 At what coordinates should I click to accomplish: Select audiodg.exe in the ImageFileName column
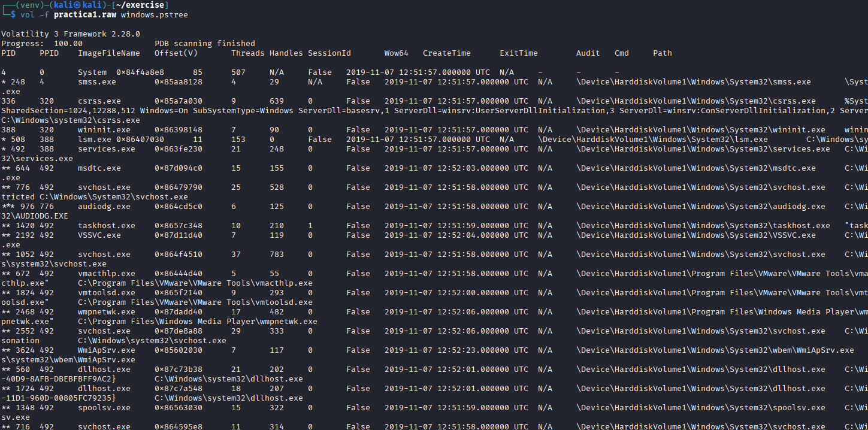(x=104, y=207)
